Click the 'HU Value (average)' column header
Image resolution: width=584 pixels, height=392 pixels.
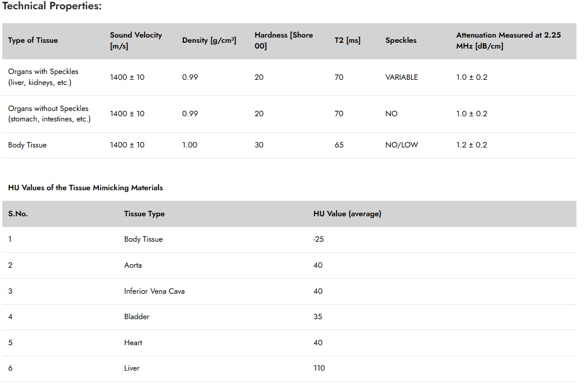pos(347,214)
